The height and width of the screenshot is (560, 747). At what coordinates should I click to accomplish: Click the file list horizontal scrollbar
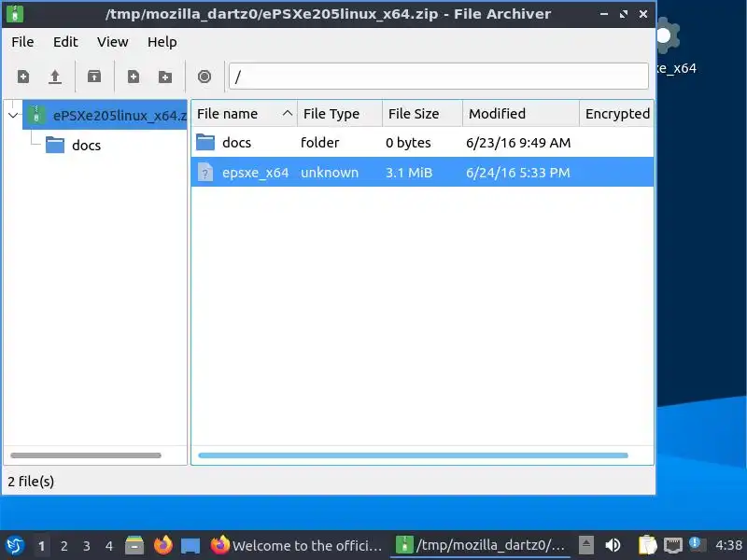point(413,455)
